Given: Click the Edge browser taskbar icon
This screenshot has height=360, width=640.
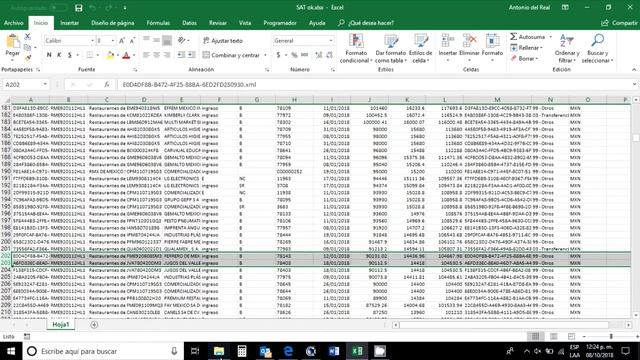Looking at the screenshot, I should coord(288,351).
